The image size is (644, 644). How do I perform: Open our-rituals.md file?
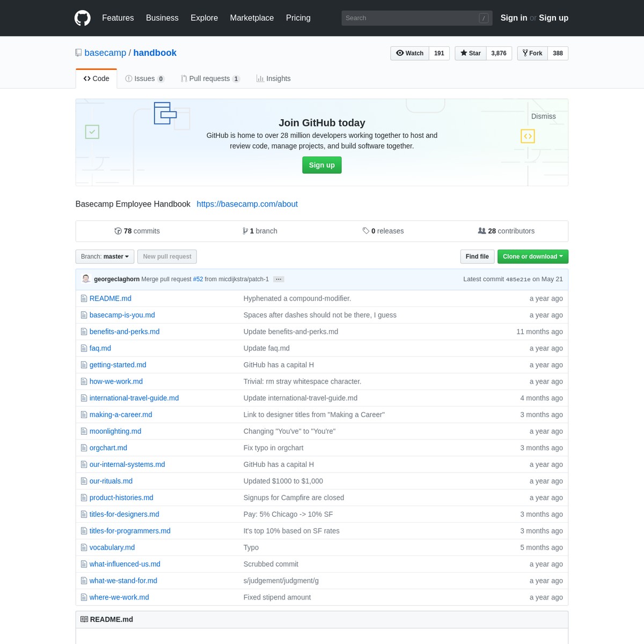click(x=111, y=481)
